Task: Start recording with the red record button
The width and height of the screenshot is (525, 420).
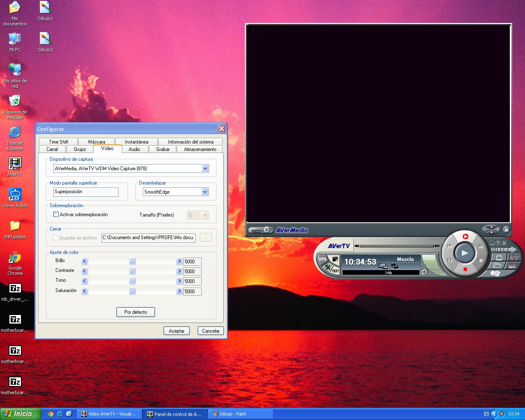Action: coord(465,269)
